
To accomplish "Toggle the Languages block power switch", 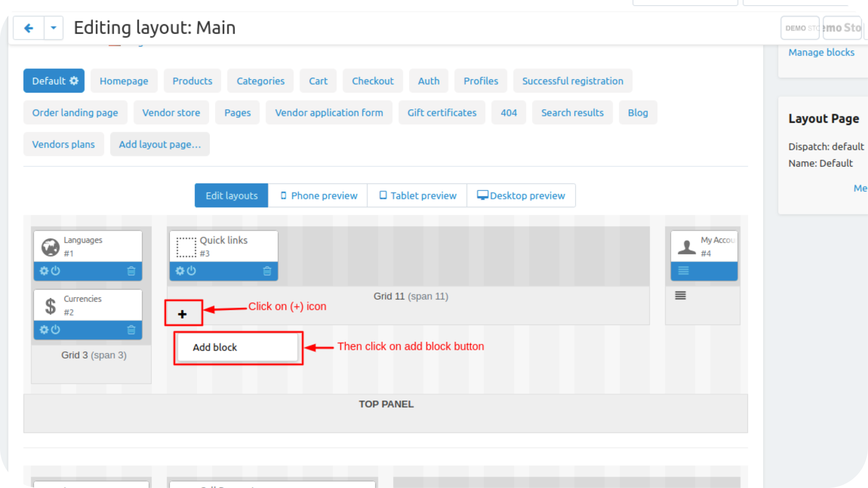I will tap(56, 271).
